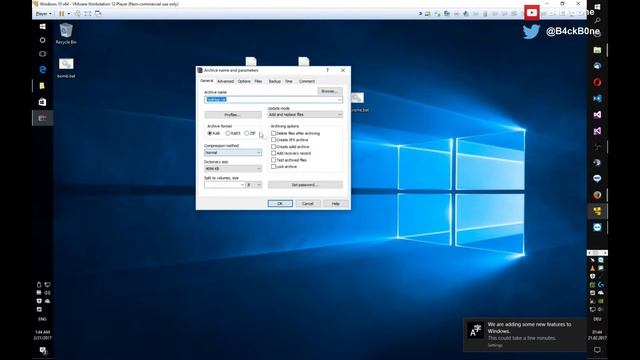Viewport: 640px width, 360px height.
Task: Open the Files tab
Action: [x=258, y=81]
